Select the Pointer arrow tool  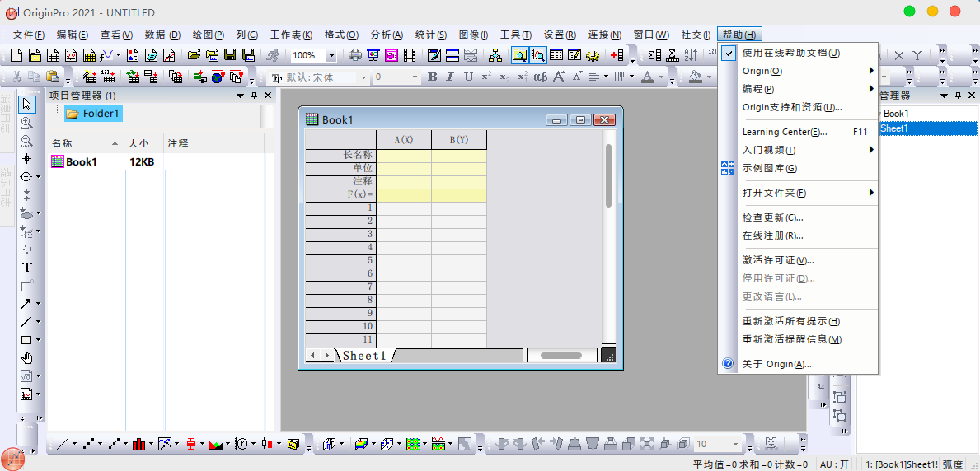click(x=26, y=105)
